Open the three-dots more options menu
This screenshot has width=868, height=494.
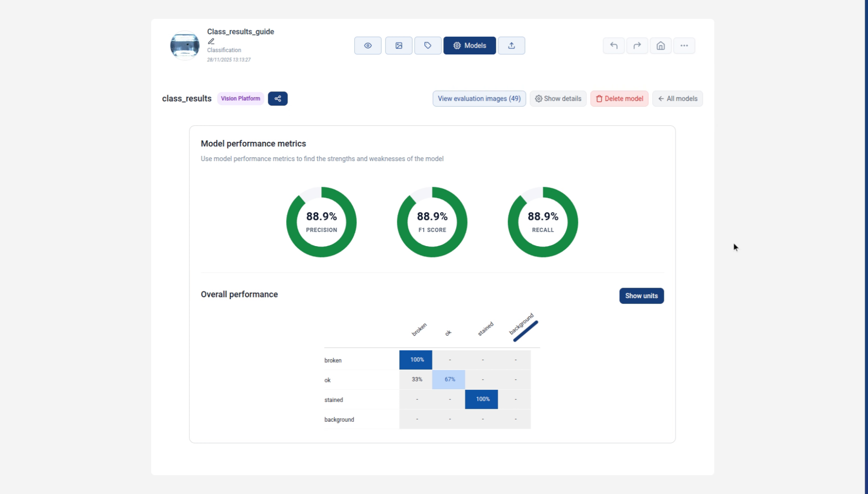(684, 46)
